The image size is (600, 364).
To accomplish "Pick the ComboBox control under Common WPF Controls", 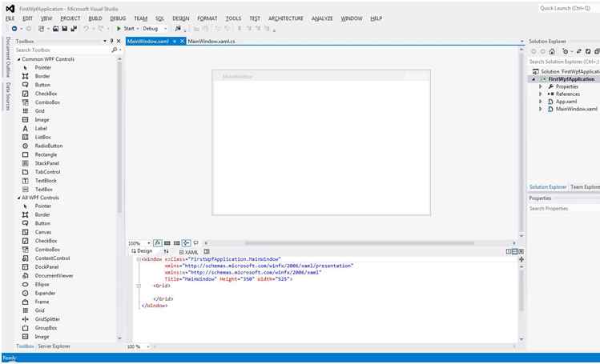I will click(x=47, y=102).
